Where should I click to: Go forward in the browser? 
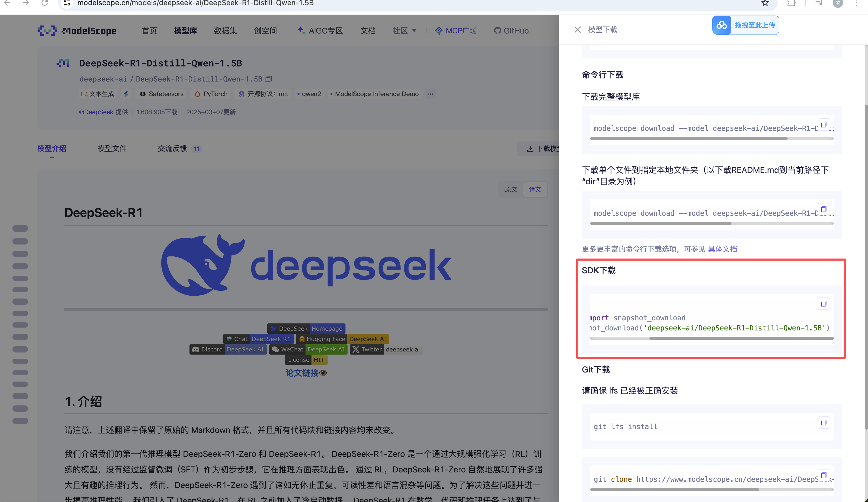(26, 3)
